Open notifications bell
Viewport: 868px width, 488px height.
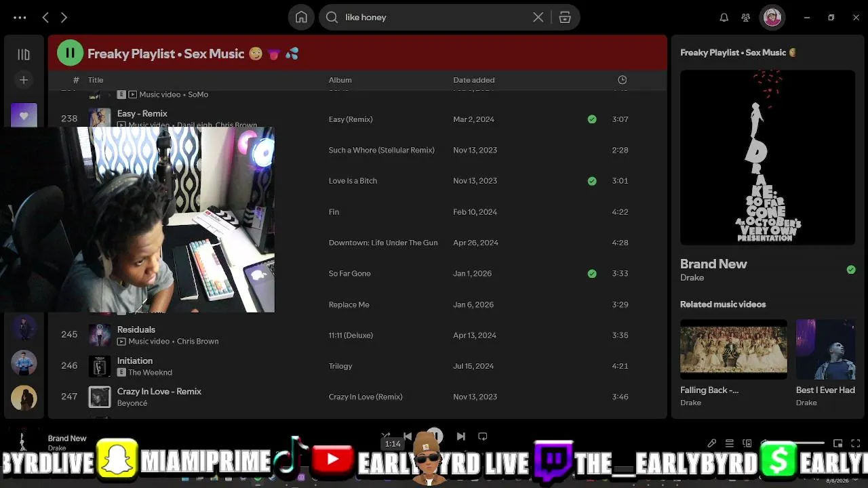pos(724,18)
